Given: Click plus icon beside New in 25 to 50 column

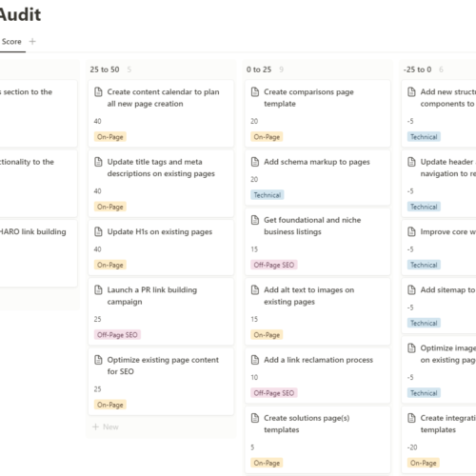Looking at the screenshot, I should (x=95, y=426).
